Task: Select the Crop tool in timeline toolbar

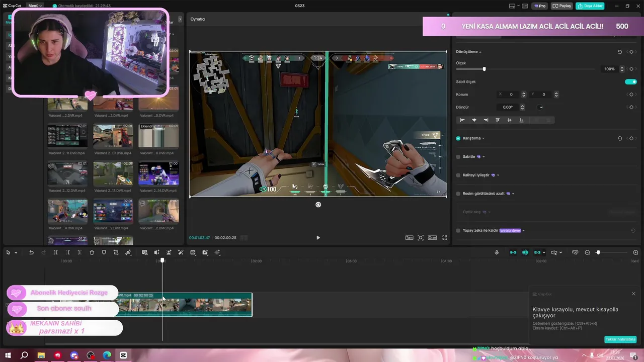Action: point(116,252)
